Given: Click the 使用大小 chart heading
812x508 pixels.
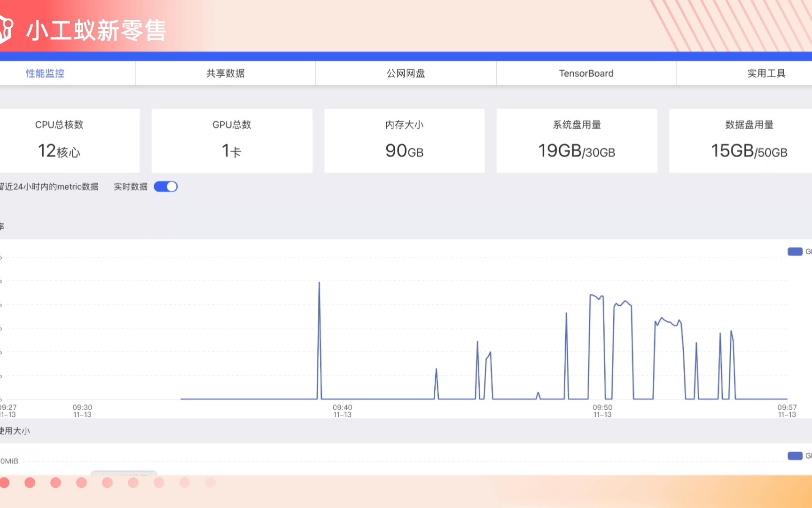Looking at the screenshot, I should point(15,431).
